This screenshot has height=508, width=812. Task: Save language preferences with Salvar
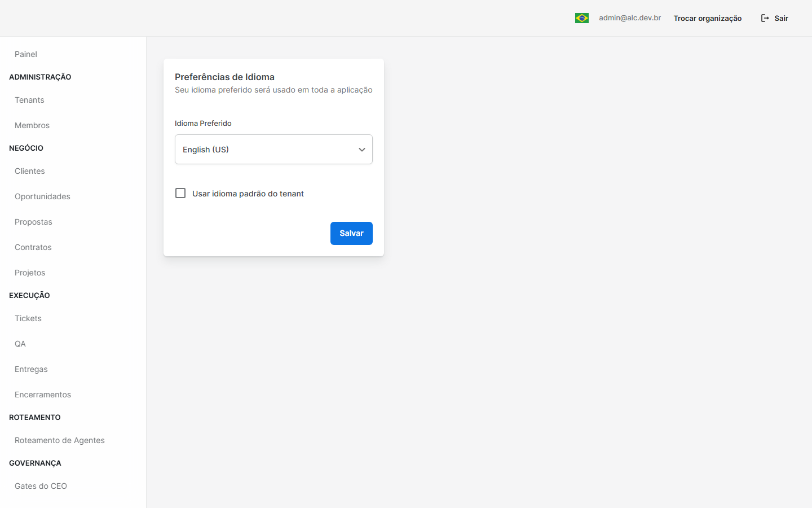pyautogui.click(x=351, y=233)
